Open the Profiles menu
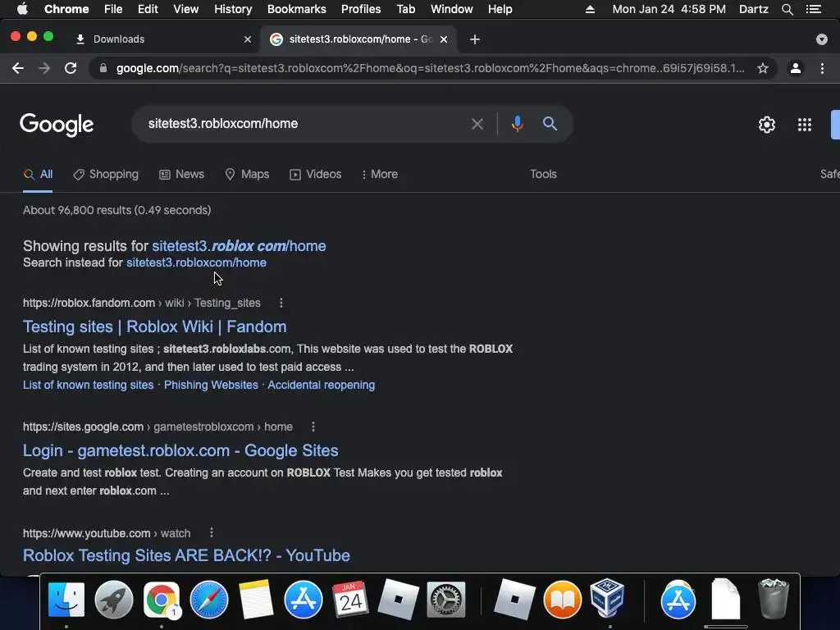 pos(361,9)
